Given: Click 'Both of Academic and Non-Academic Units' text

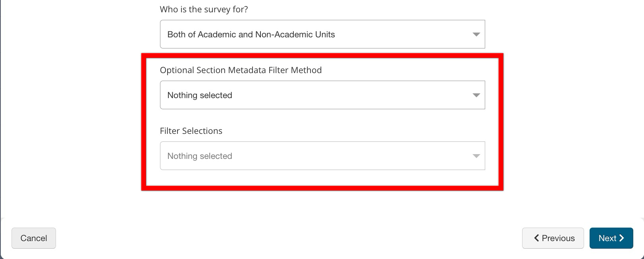Looking at the screenshot, I should coord(251,35).
